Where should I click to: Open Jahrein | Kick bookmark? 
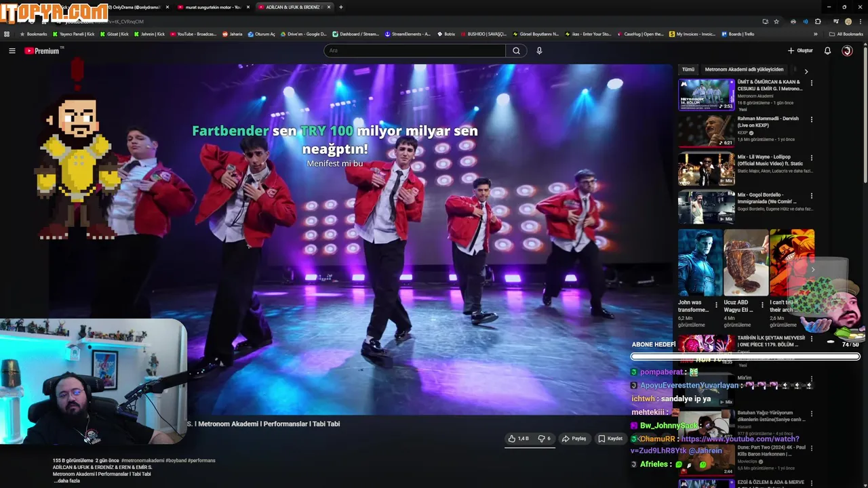point(150,34)
